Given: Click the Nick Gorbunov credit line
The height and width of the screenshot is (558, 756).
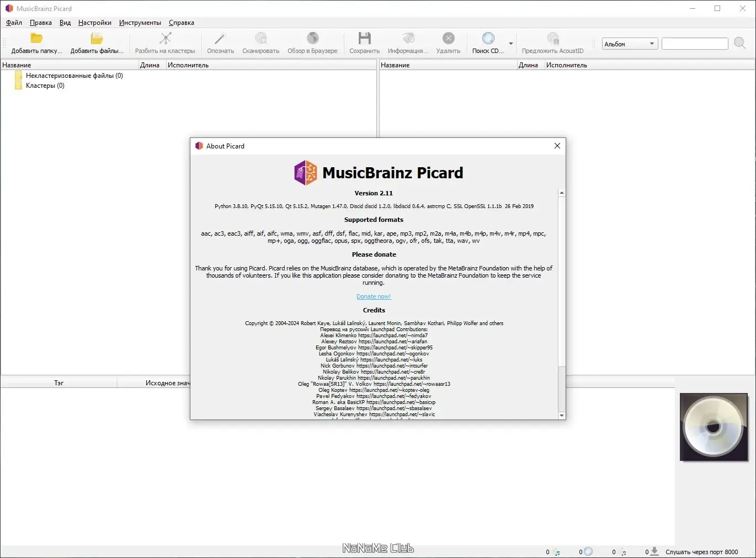Looking at the screenshot, I should click(x=374, y=366).
